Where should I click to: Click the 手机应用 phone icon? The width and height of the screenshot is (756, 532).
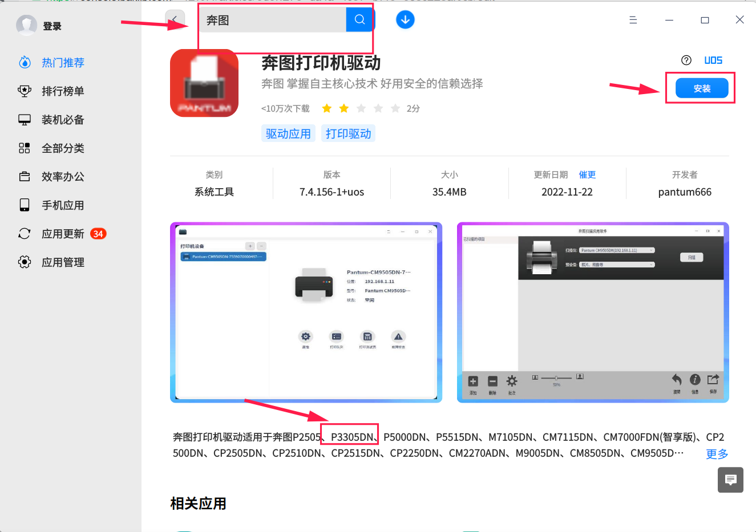(x=25, y=205)
